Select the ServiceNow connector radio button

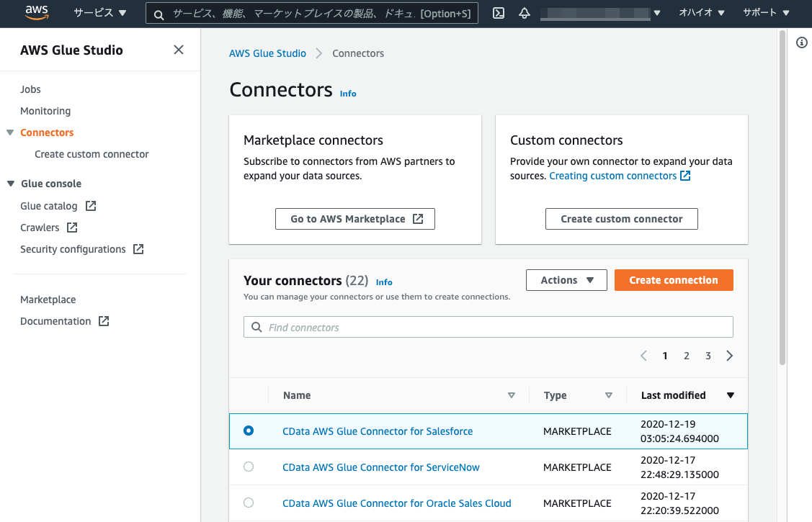tap(249, 467)
